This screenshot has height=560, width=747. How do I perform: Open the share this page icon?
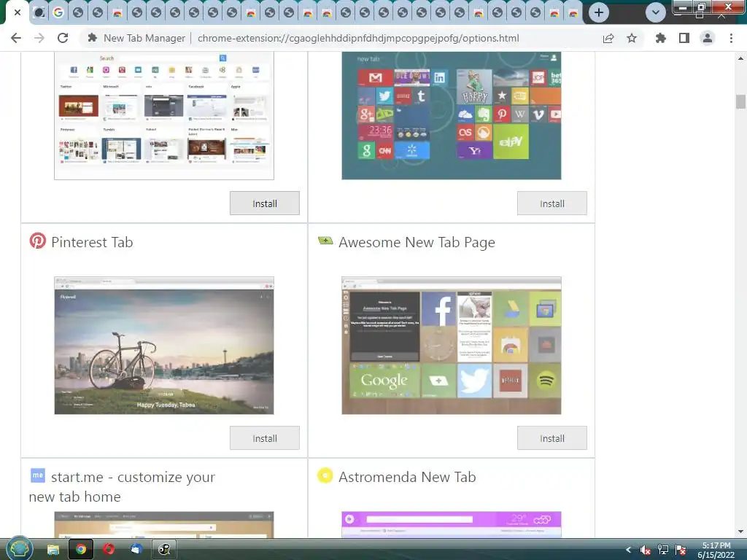[608, 38]
